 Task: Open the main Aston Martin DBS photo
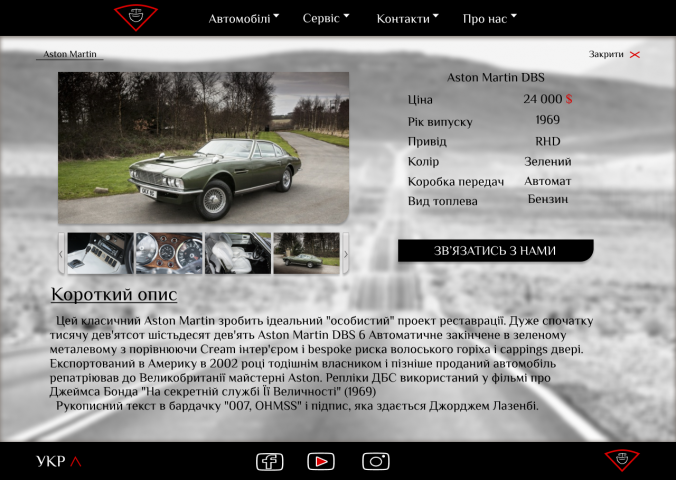pos(203,148)
